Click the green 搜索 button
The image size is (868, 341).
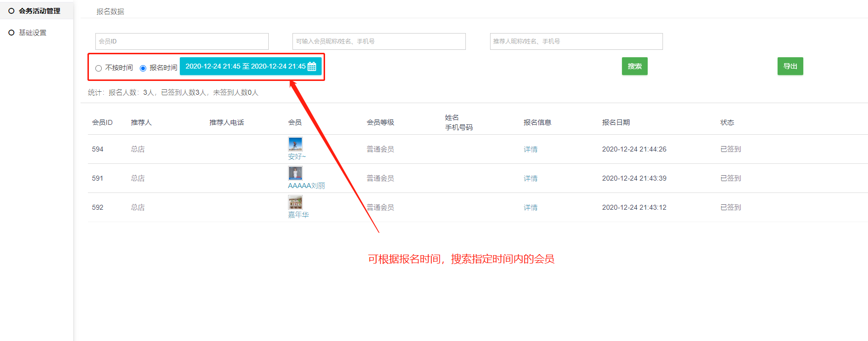(x=634, y=66)
